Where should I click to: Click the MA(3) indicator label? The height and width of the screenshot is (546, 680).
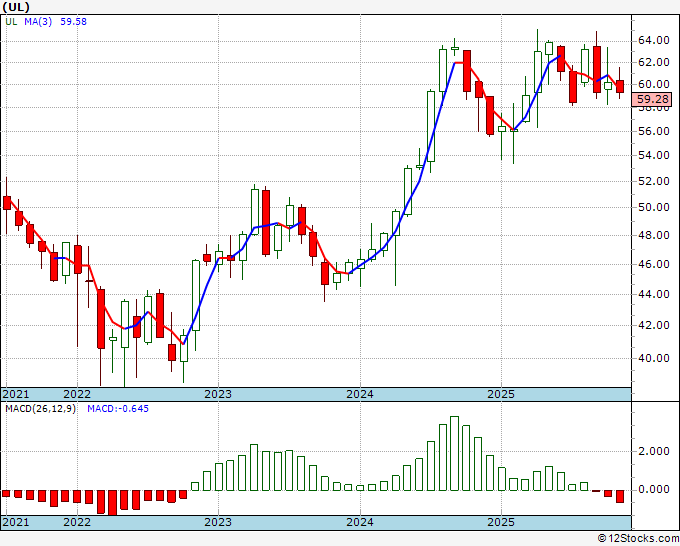[x=38, y=22]
